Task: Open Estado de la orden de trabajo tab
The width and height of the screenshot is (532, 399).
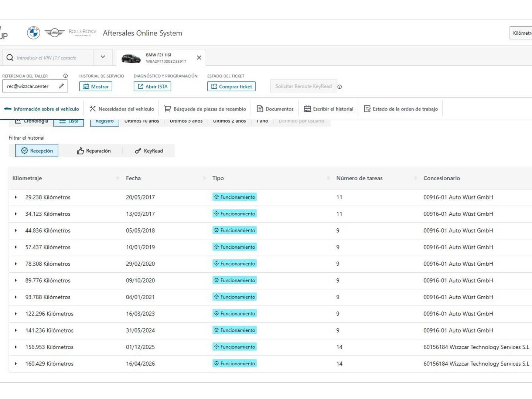Action: click(x=401, y=109)
